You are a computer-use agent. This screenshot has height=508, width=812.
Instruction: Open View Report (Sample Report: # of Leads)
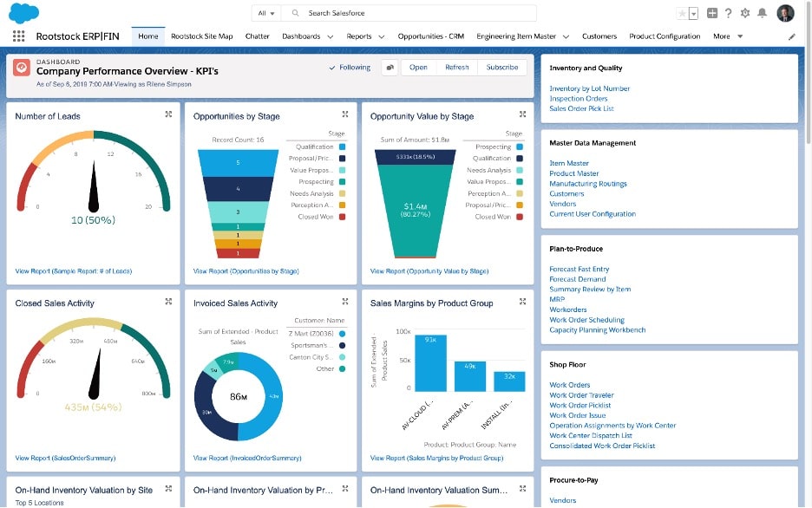pyautogui.click(x=74, y=271)
